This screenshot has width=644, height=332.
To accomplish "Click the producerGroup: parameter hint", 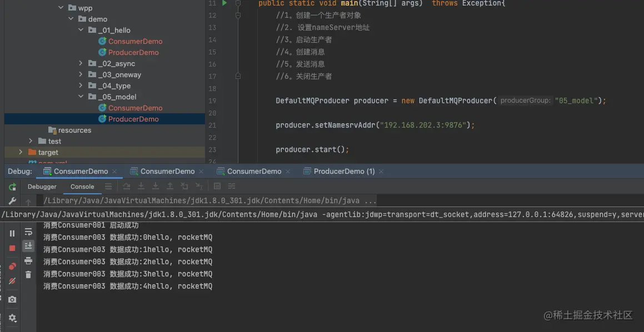I will [525, 100].
